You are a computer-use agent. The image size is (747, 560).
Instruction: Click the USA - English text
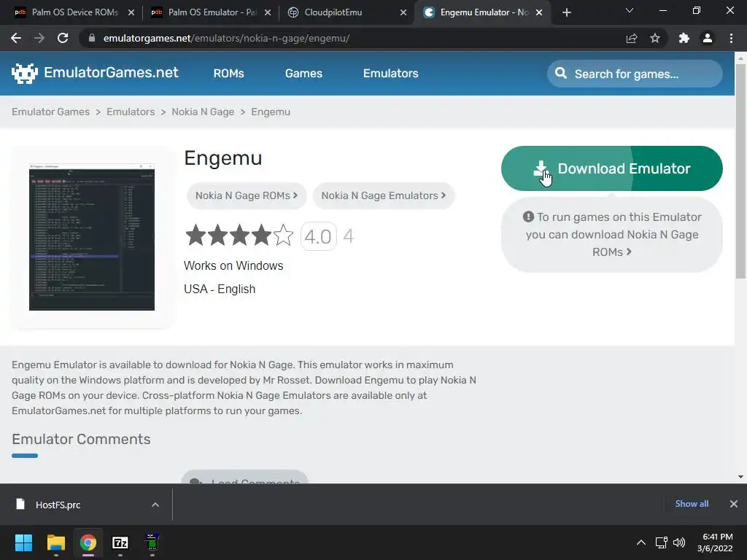point(220,289)
